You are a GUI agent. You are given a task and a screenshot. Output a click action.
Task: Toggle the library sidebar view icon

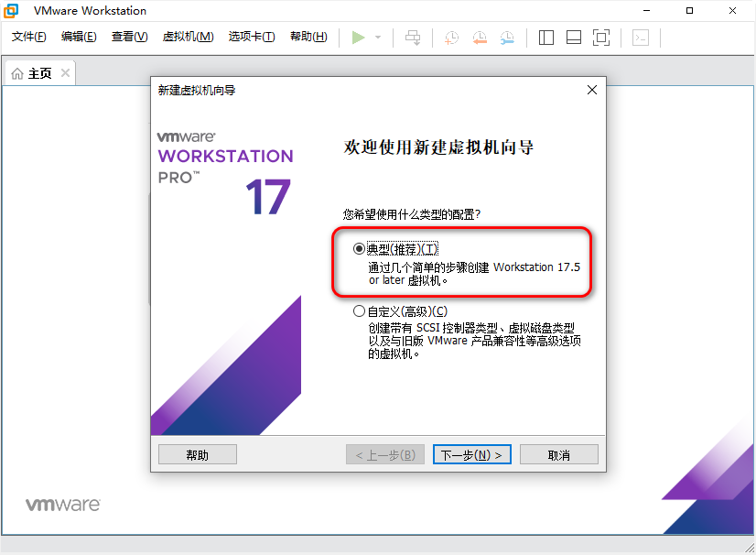click(545, 38)
